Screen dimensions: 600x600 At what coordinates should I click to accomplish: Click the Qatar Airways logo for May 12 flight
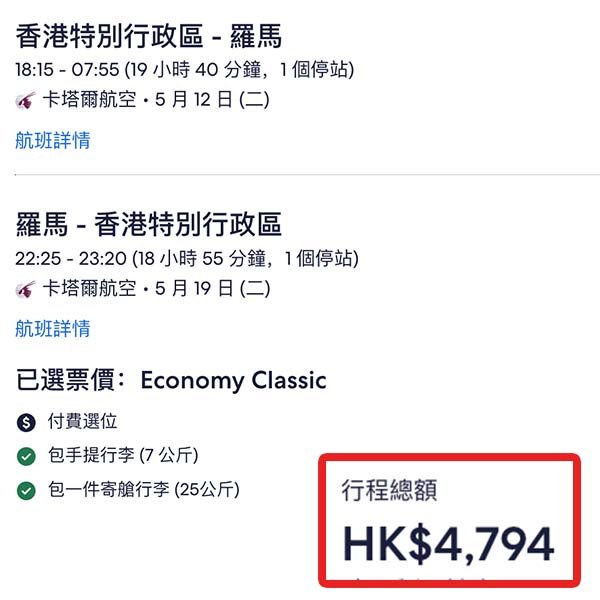(x=26, y=100)
